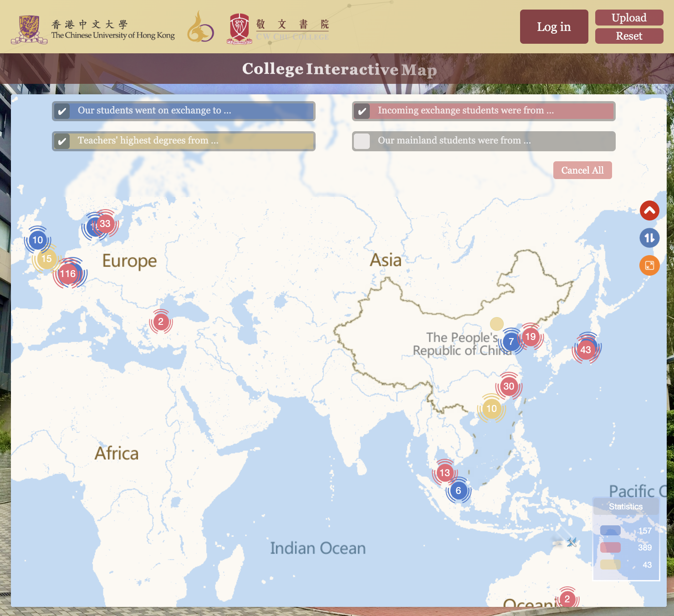Click the Cancel All button
674x616 pixels.
[582, 170]
